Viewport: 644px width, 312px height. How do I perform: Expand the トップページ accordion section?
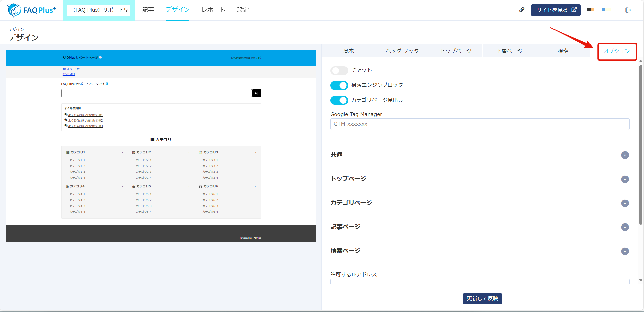tap(625, 179)
